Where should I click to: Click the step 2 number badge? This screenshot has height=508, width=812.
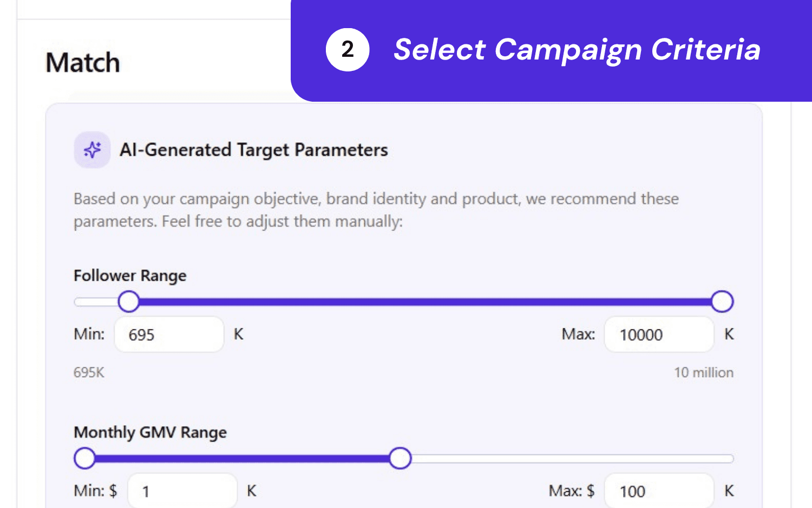(348, 50)
